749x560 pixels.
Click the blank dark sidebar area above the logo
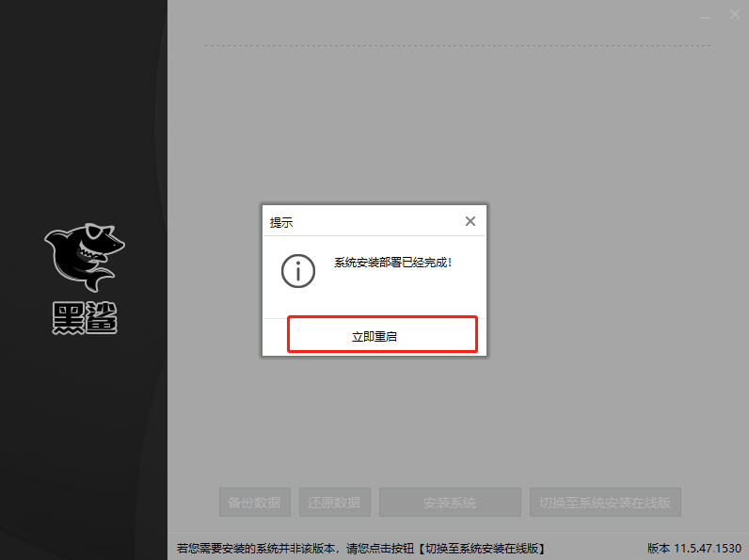83,113
